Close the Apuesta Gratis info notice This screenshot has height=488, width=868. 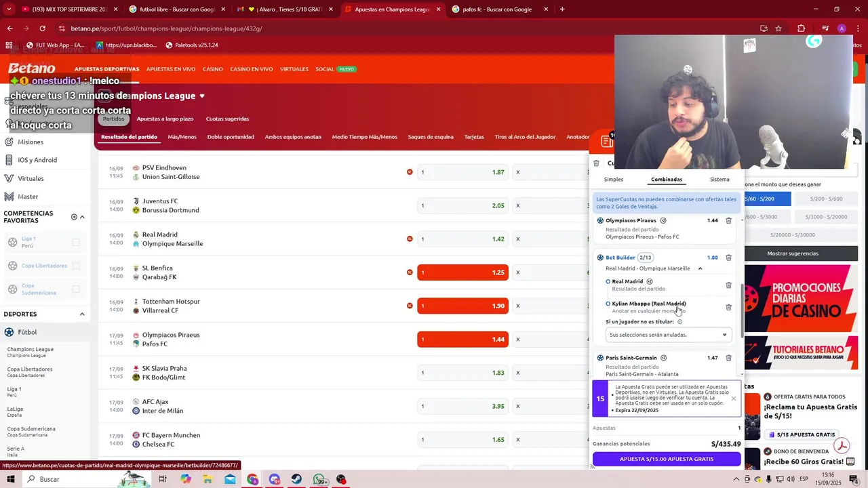pos(733,399)
